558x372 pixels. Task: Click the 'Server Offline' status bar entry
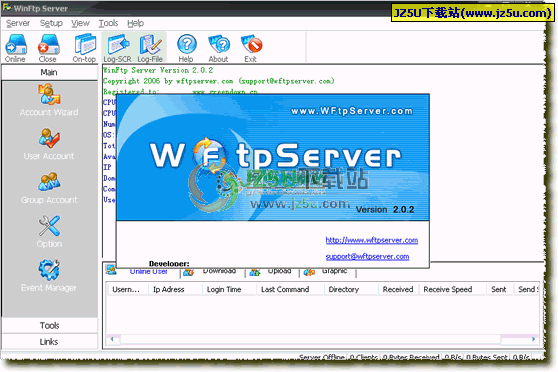click(322, 356)
